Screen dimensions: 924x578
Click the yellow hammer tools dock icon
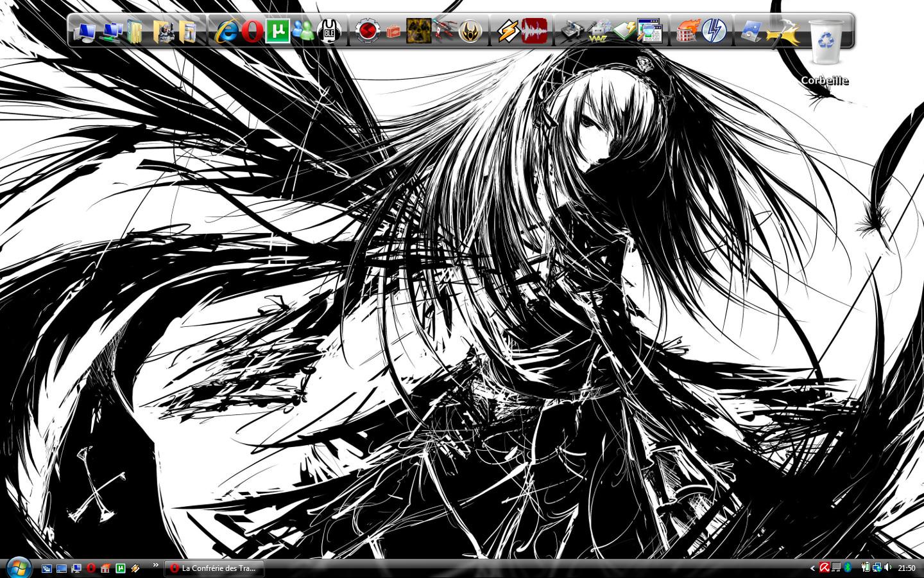[783, 33]
